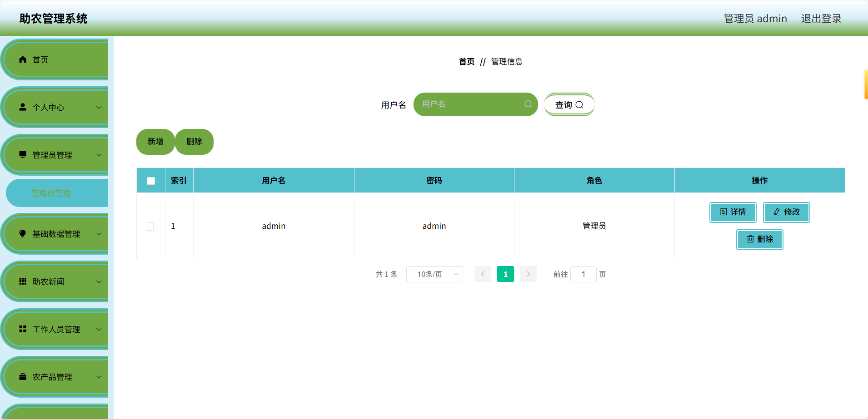Click the 管理员 admin header label
868x419 pixels.
[x=755, y=19]
